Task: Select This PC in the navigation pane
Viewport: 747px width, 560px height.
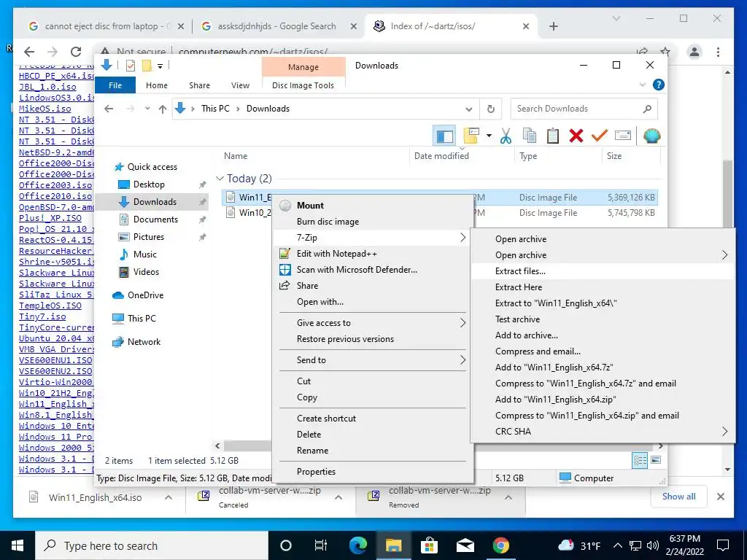Action: [x=142, y=319]
